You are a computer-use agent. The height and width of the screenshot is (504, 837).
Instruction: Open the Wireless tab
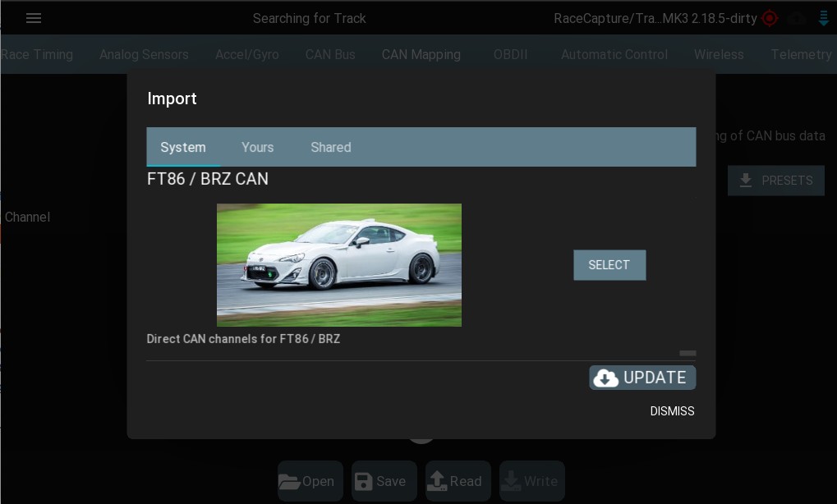pos(719,54)
